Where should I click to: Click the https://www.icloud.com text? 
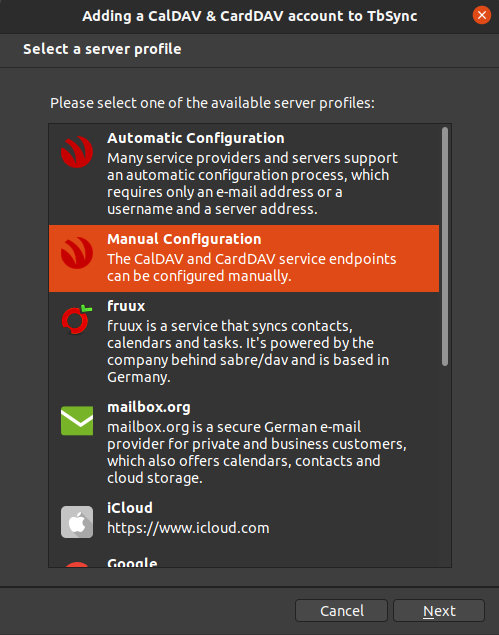click(x=188, y=528)
